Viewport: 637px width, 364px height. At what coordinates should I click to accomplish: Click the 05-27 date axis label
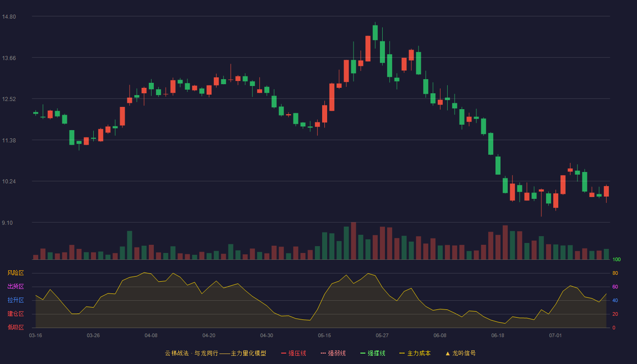pos(382,335)
